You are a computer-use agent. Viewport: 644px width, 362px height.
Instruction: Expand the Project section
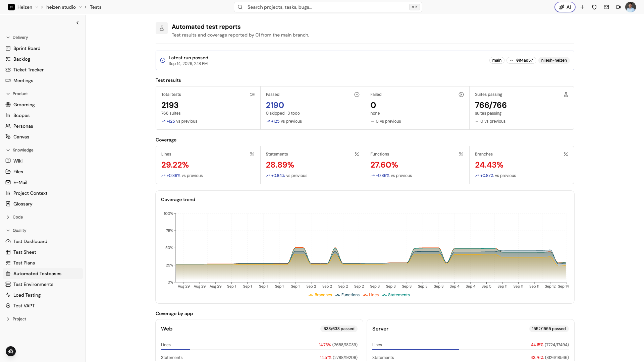tap(16, 319)
